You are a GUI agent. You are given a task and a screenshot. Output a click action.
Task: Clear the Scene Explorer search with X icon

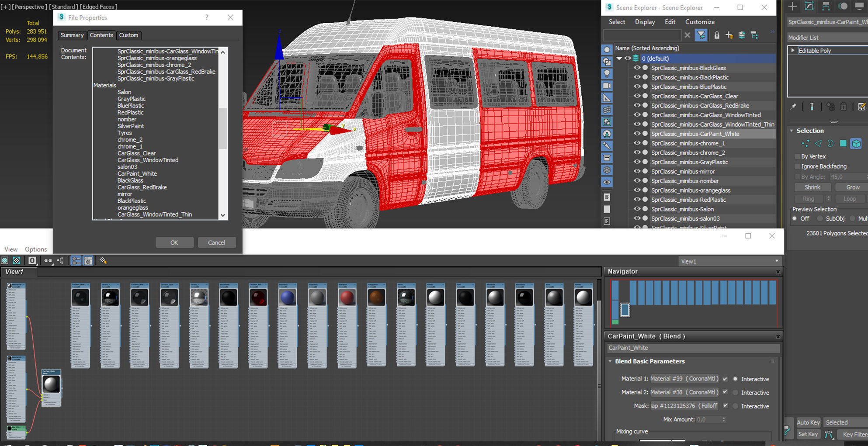(687, 35)
